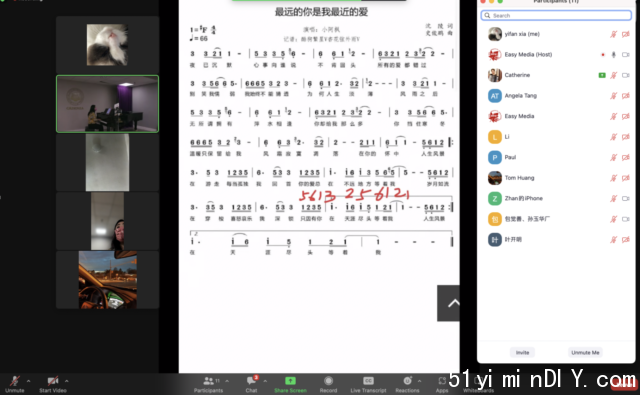Open the Live Transcript CC icon
640x395 pixels.
click(x=368, y=381)
